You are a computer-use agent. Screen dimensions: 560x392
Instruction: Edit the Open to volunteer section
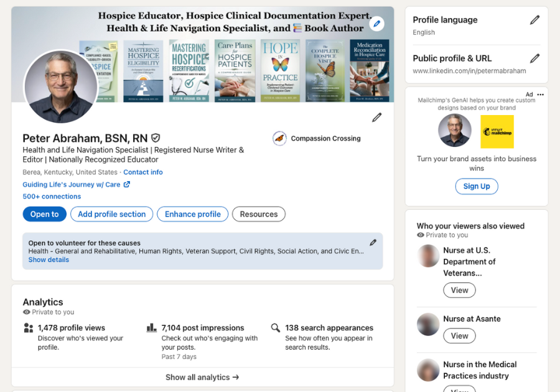(373, 242)
